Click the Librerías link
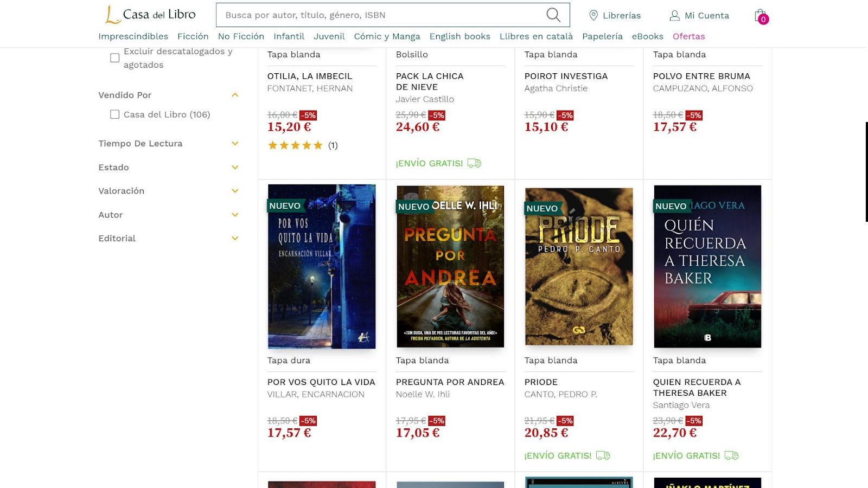Image resolution: width=868 pixels, height=488 pixels. click(622, 16)
